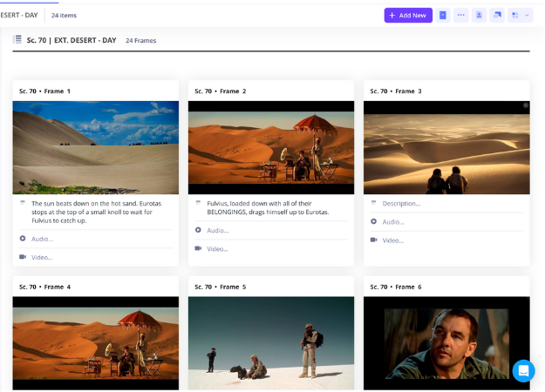The width and height of the screenshot is (545, 392).
Task: Click the upload/export icon in toolbar
Action: point(480,15)
